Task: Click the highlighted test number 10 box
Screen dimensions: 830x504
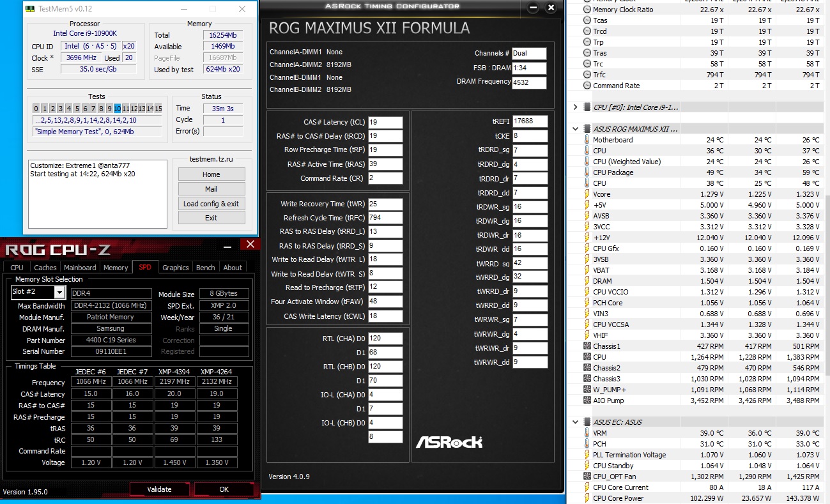Action: pos(117,109)
